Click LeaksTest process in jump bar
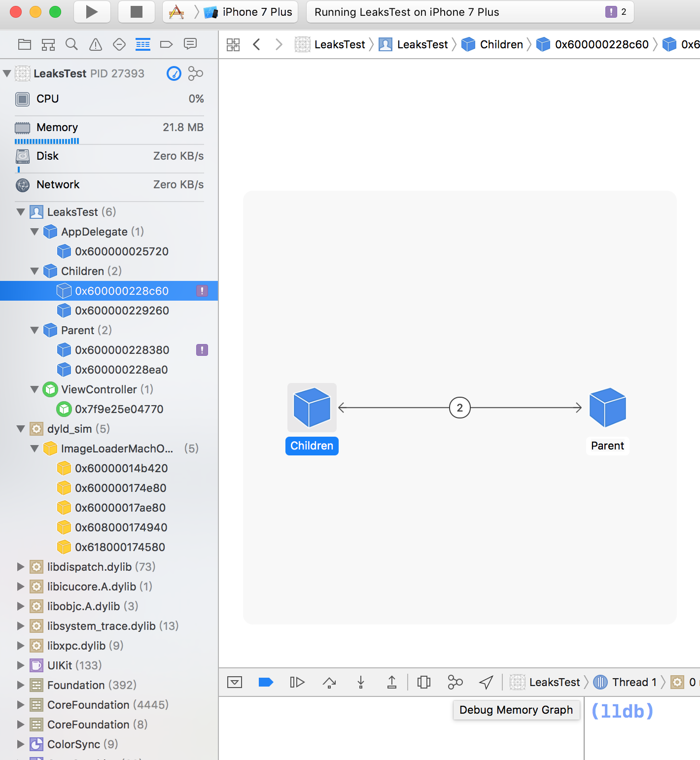Viewport: 700px width, 760px height. 330,44
